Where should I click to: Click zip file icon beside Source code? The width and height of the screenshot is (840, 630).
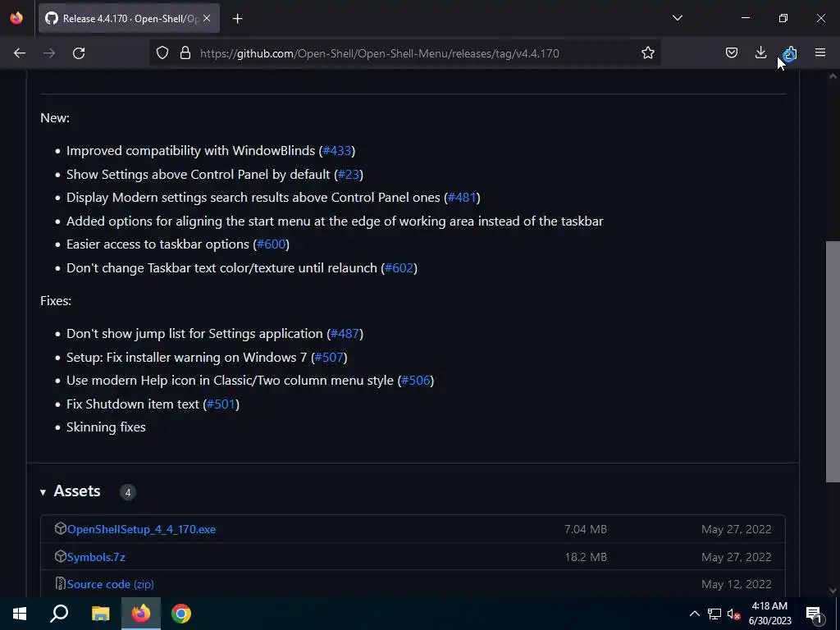[x=60, y=583]
